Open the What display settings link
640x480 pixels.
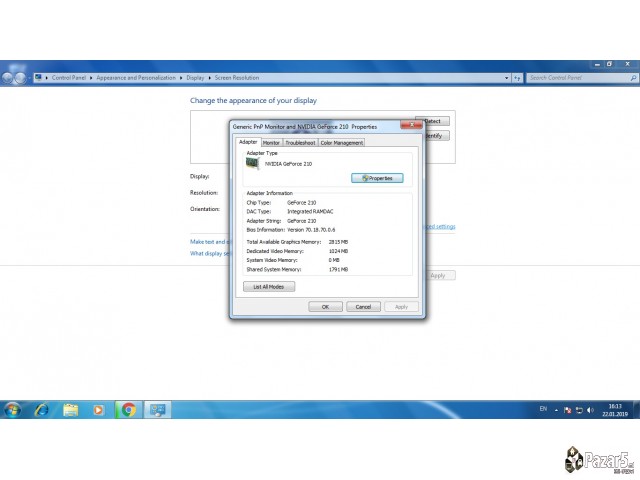(x=211, y=253)
